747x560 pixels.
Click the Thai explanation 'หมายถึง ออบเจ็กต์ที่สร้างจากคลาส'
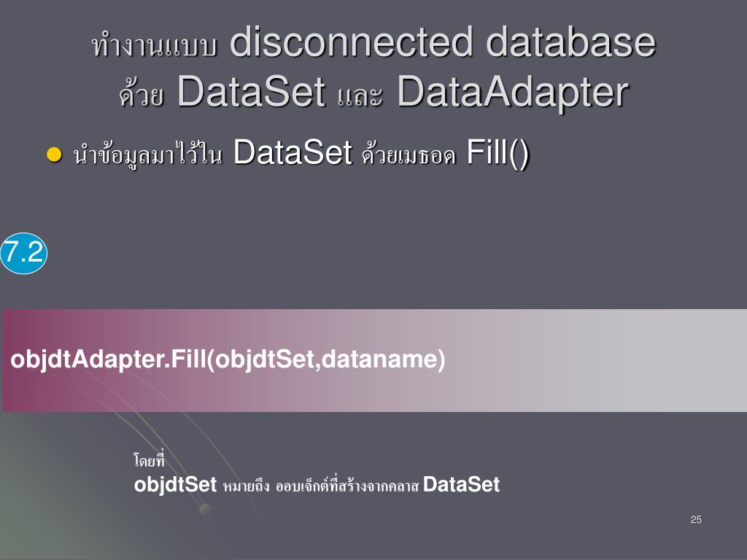click(320, 485)
